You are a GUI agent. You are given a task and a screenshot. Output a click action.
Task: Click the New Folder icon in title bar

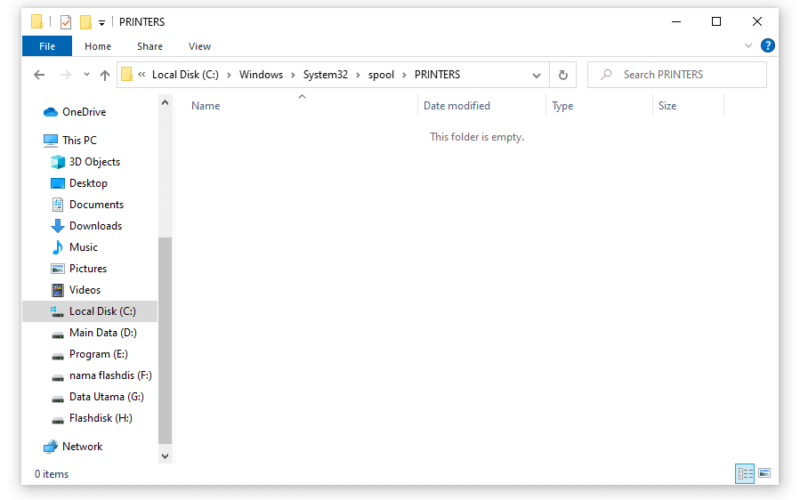point(85,22)
